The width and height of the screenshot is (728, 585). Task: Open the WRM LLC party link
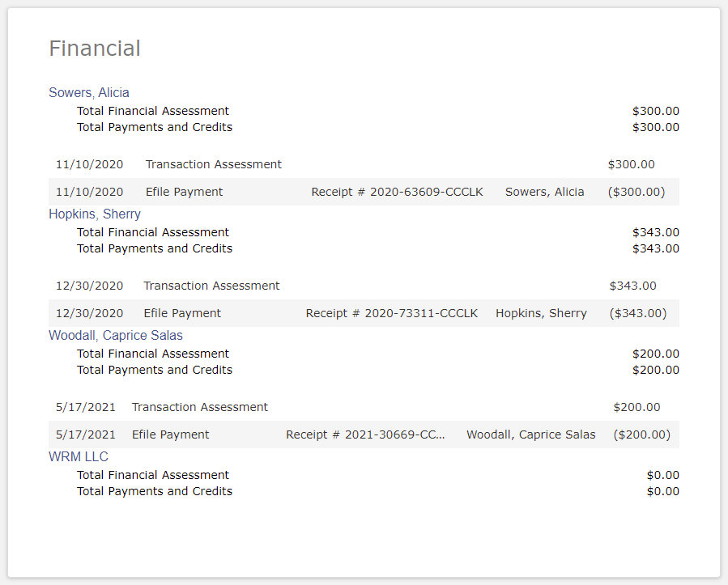[x=79, y=456]
